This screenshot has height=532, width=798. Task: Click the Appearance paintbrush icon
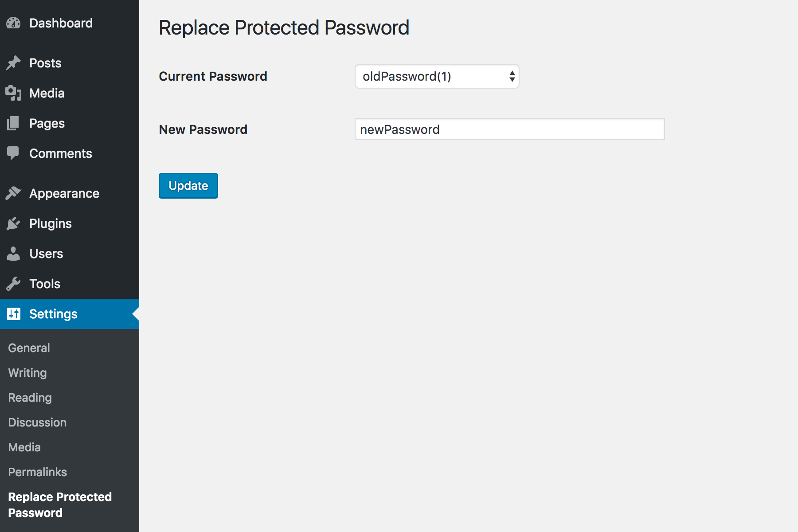click(13, 193)
